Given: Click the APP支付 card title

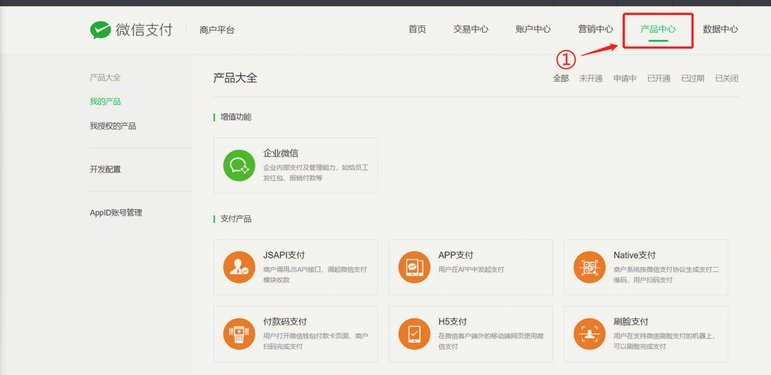Looking at the screenshot, I should [455, 255].
